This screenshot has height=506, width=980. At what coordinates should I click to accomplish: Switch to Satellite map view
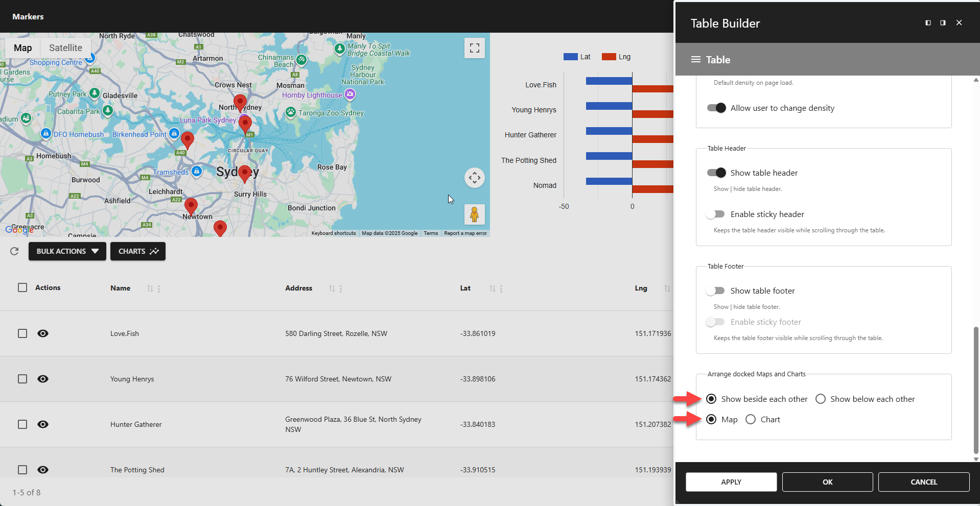point(65,47)
